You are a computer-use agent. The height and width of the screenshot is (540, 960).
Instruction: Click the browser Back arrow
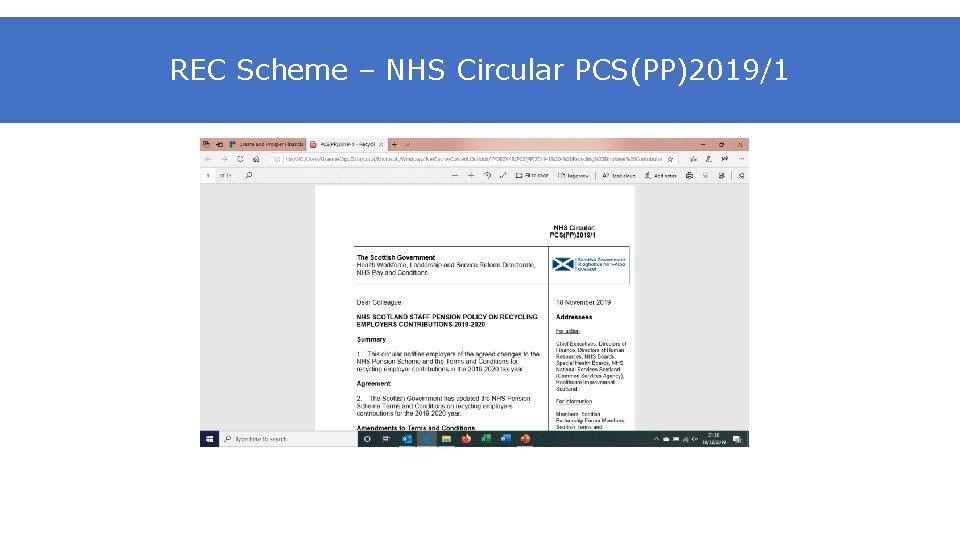(x=208, y=159)
